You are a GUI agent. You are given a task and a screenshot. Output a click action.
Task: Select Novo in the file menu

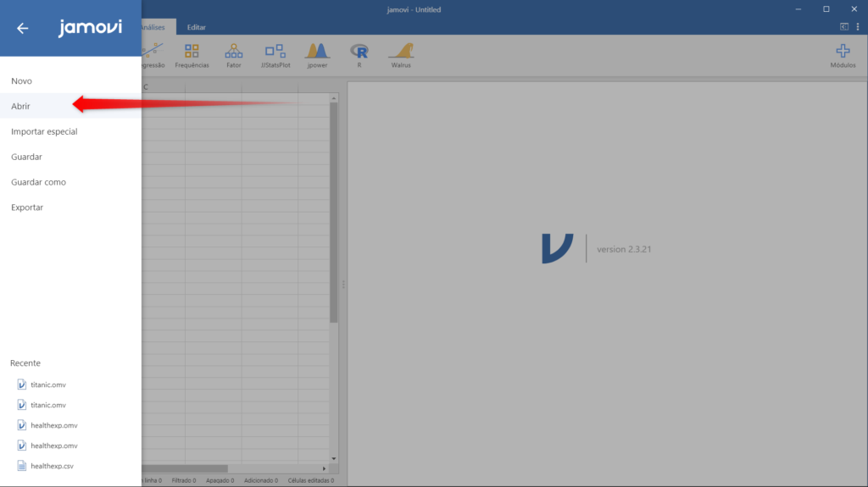(x=71, y=80)
